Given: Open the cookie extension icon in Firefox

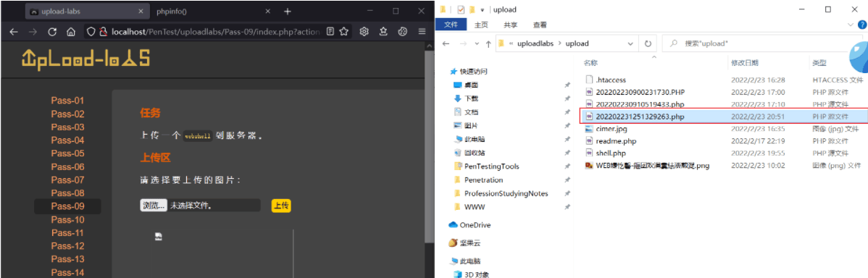Looking at the screenshot, I should (403, 32).
